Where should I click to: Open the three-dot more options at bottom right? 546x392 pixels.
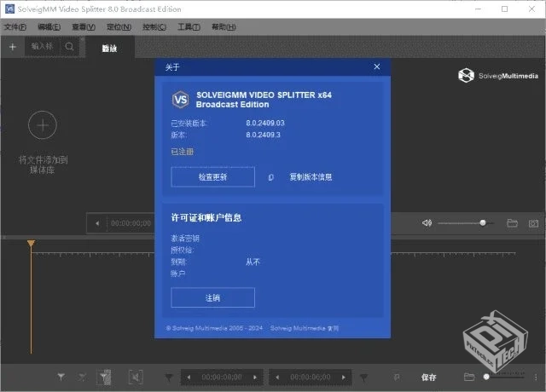coord(536,377)
